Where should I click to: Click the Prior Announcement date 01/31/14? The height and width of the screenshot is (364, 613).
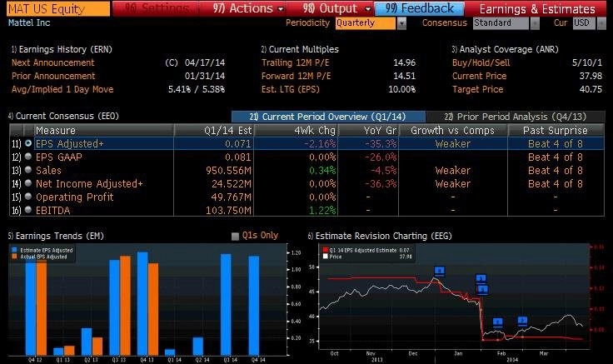coord(204,76)
